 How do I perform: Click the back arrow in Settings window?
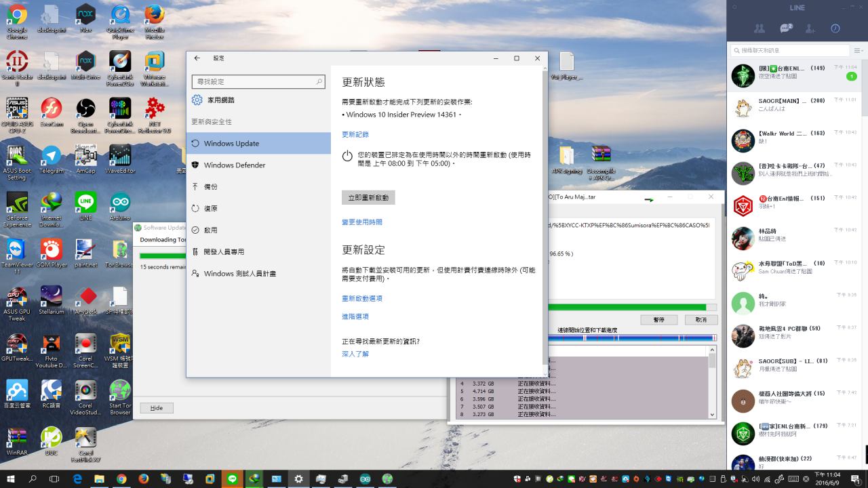click(x=197, y=58)
